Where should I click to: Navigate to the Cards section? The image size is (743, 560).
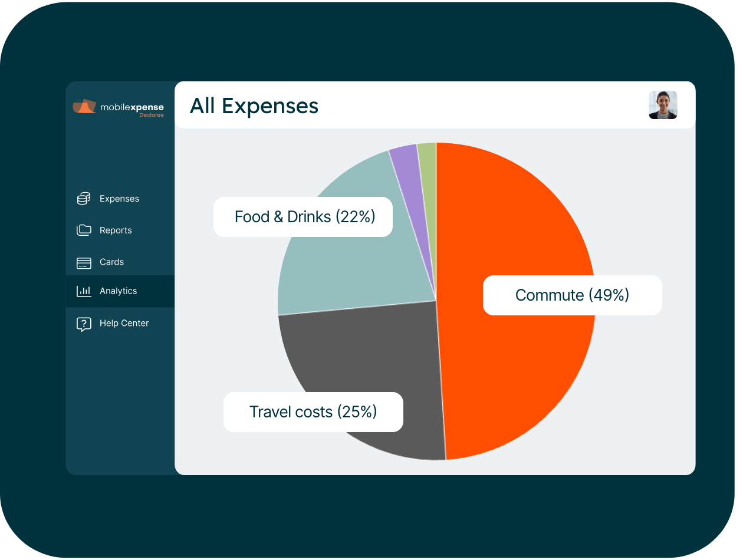coord(112,262)
